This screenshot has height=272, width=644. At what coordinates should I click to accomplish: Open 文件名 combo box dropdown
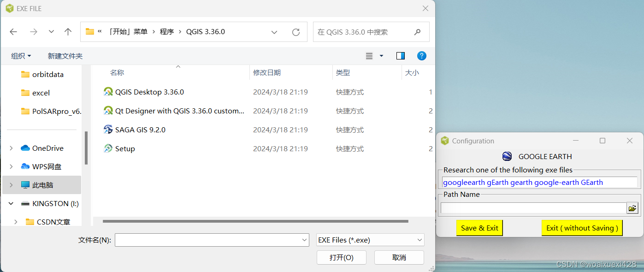pyautogui.click(x=304, y=240)
